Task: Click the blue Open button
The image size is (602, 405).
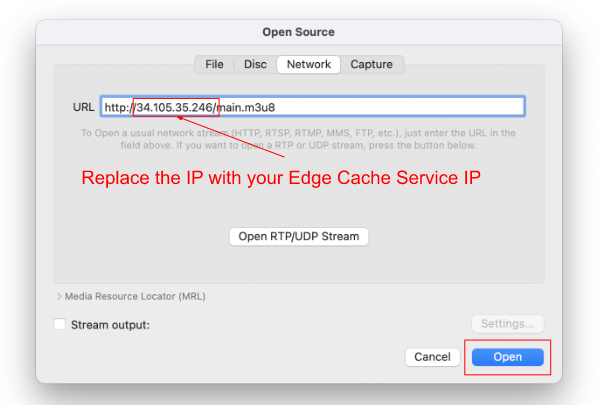Action: click(x=507, y=357)
